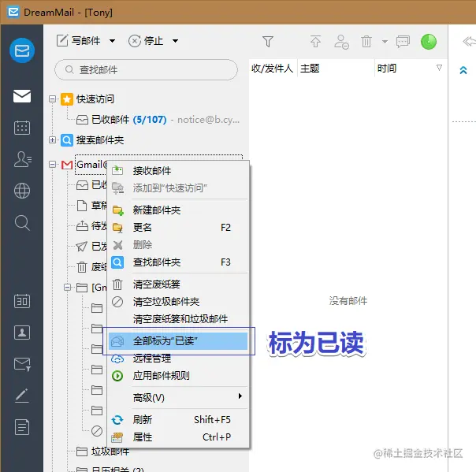This screenshot has height=472, width=476.
Task: Choose 应用邮件规则 from the context menu
Action: 178,376
